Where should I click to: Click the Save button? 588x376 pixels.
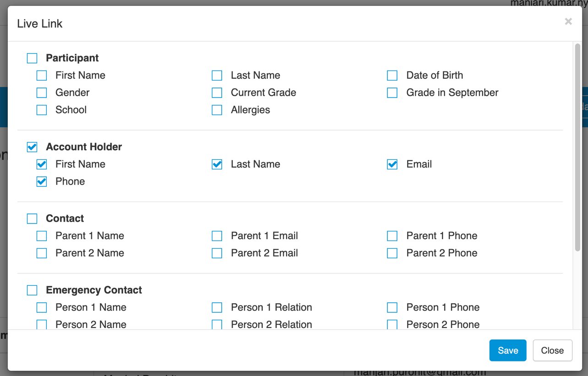[507, 350]
